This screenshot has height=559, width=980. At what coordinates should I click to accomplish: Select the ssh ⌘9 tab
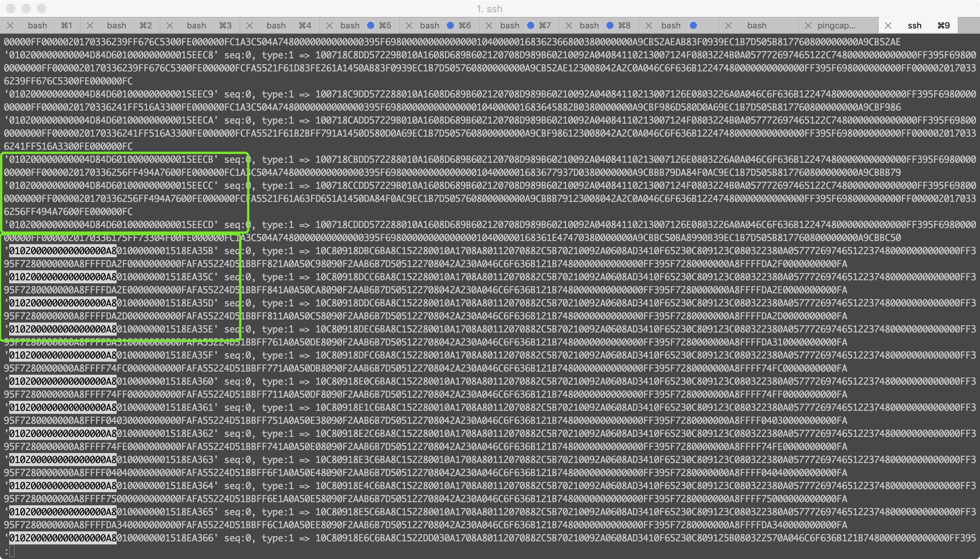914,26
